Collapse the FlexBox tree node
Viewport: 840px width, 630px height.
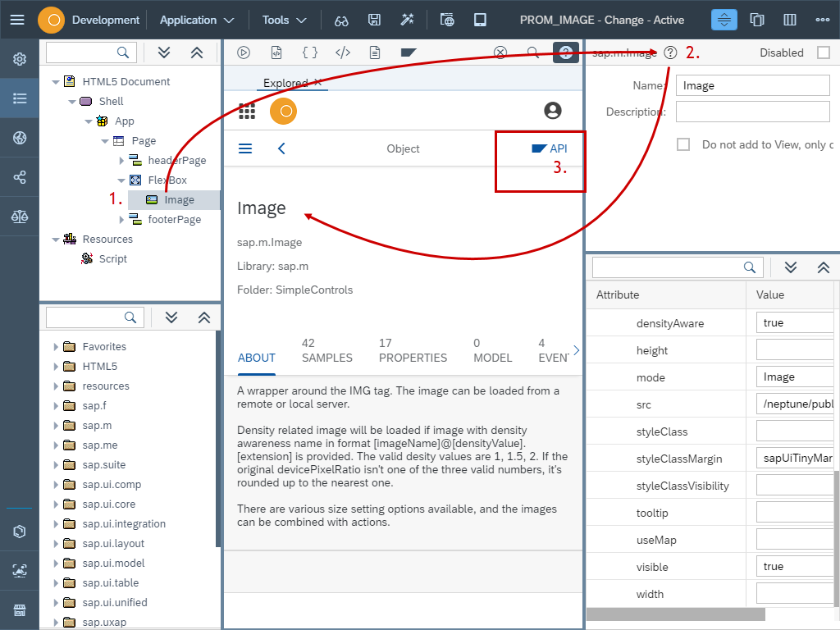121,180
